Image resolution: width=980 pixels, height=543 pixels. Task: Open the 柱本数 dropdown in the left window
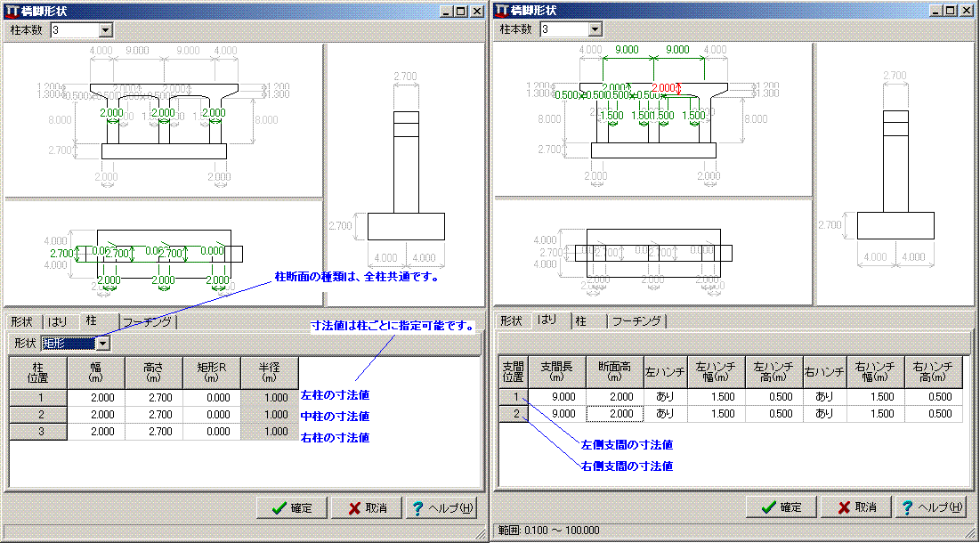point(105,29)
